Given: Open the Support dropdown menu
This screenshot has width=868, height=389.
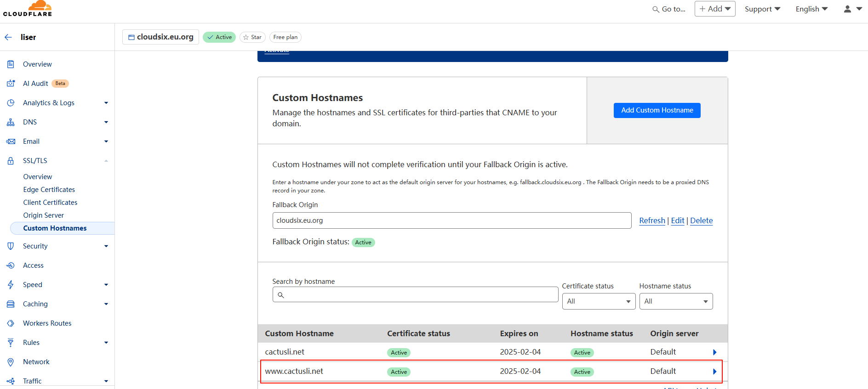Looking at the screenshot, I should [763, 9].
